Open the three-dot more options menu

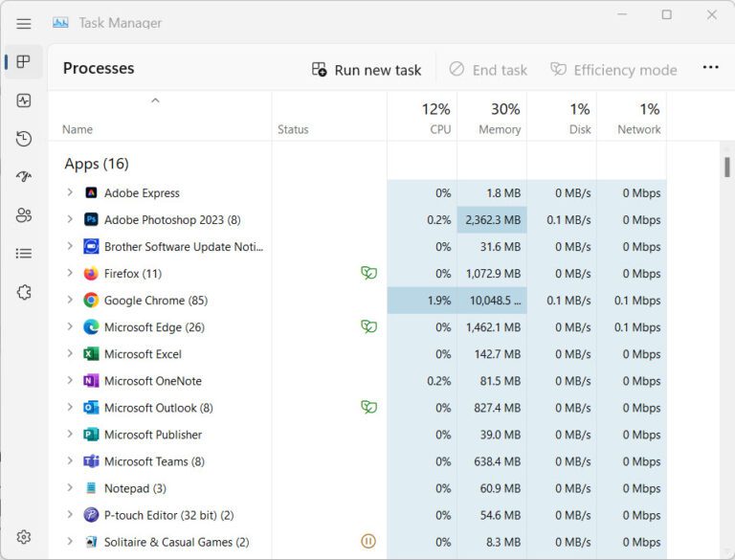(710, 68)
